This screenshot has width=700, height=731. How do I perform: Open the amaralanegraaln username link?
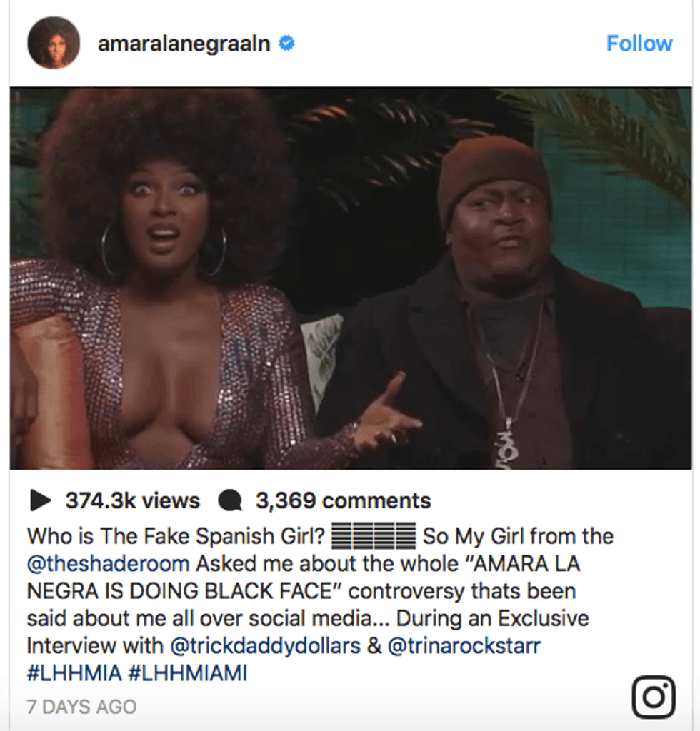184,44
